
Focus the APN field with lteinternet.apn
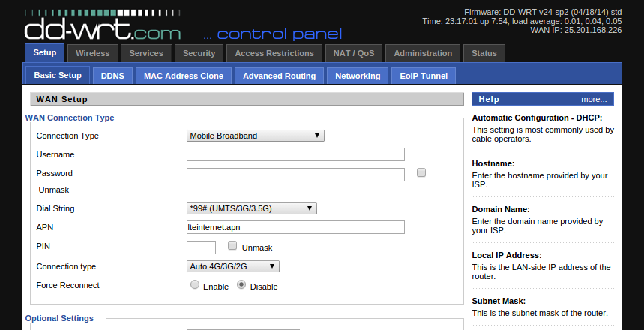point(295,227)
